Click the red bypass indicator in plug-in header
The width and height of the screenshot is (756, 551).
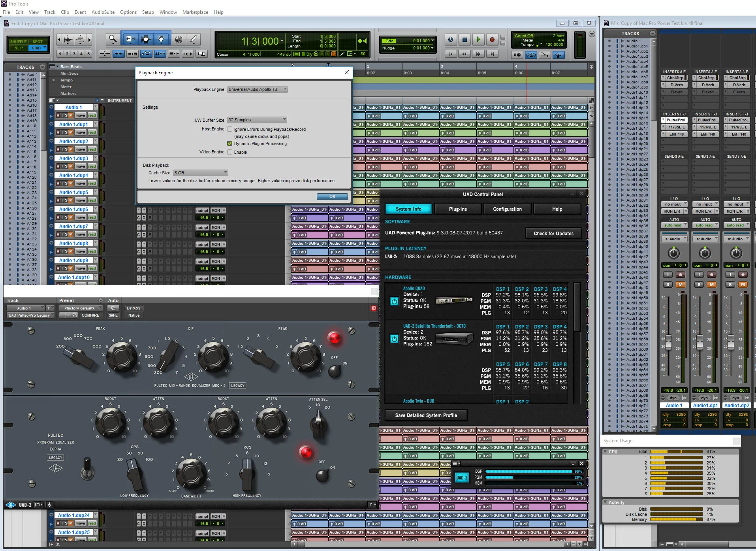374,308
